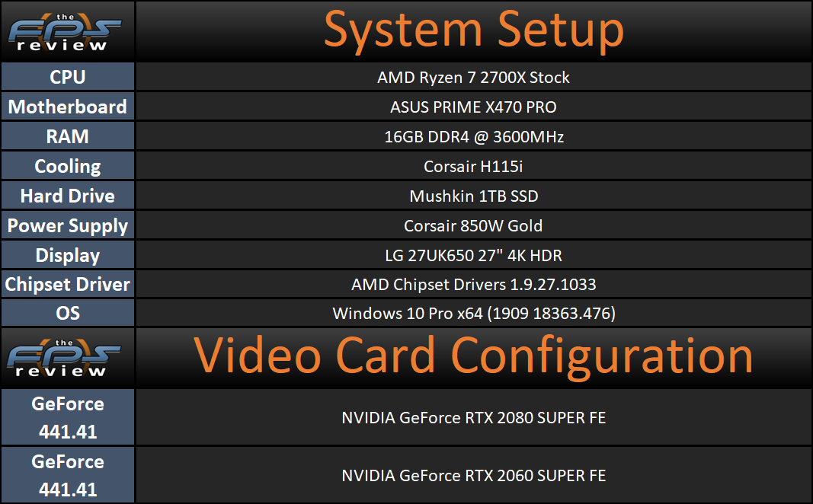Click the FPS Review logo in the top-left corner
The width and height of the screenshot is (813, 504).
(x=67, y=30)
